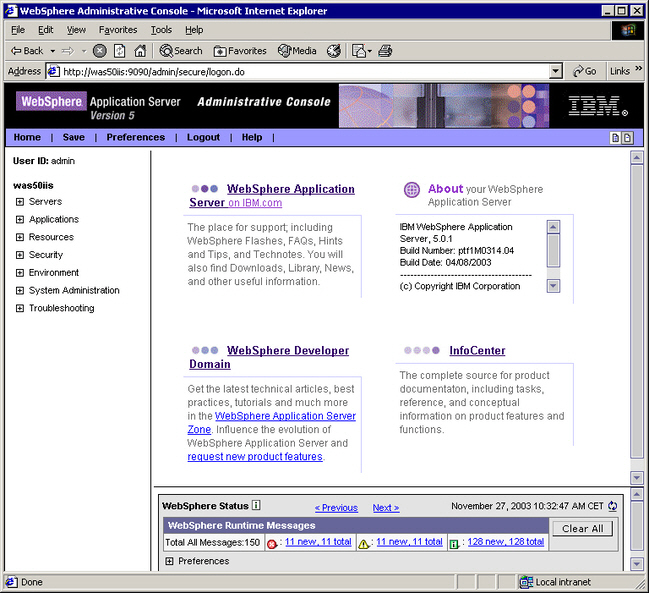Click the red error messages icon

coord(272,544)
